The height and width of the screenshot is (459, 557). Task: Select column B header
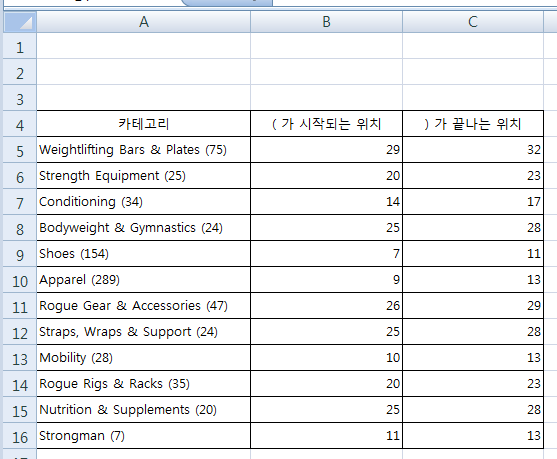[326, 22]
